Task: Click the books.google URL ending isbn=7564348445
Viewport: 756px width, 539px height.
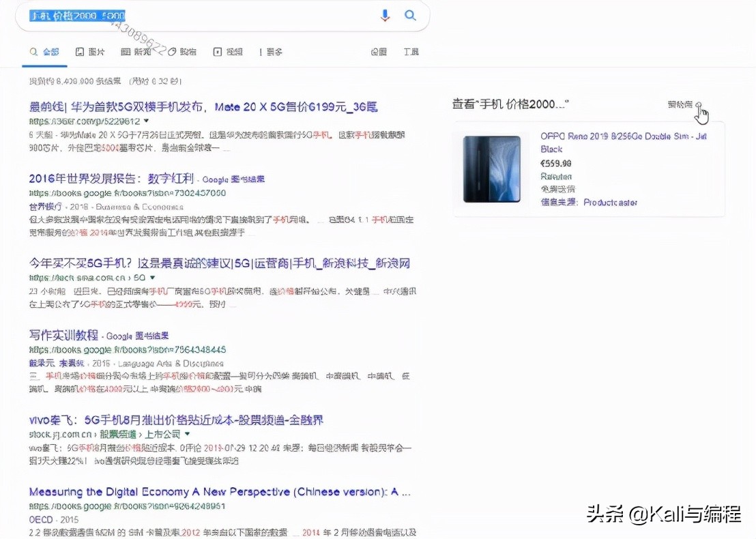Action: coord(128,350)
